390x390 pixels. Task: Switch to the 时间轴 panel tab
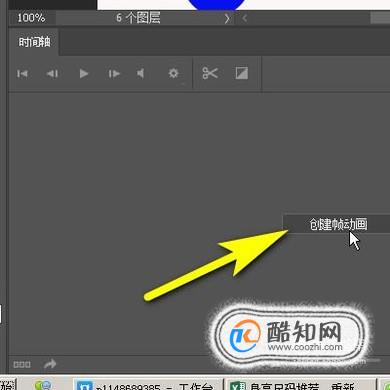point(34,42)
